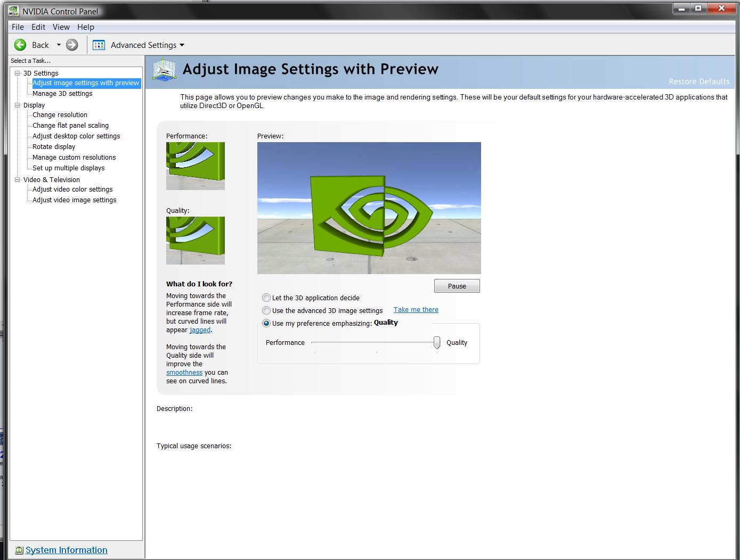Select Manage 3D settings
Image resolution: width=740 pixels, height=560 pixels.
62,93
